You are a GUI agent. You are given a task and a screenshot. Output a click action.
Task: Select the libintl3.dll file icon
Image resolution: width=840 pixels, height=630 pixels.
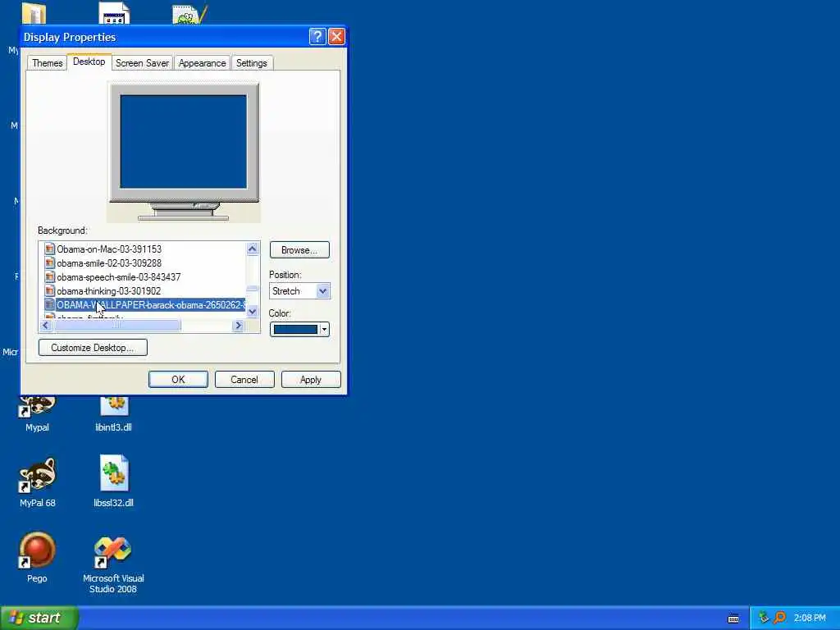coord(114,406)
